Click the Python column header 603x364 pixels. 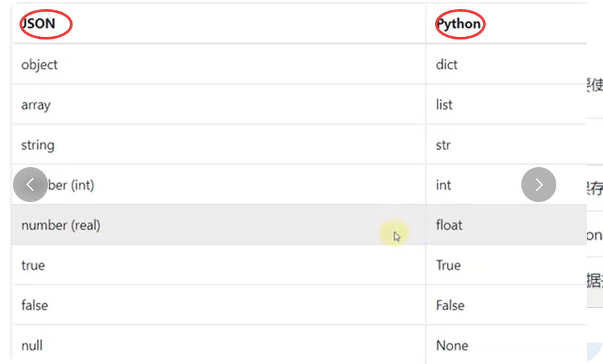point(459,25)
